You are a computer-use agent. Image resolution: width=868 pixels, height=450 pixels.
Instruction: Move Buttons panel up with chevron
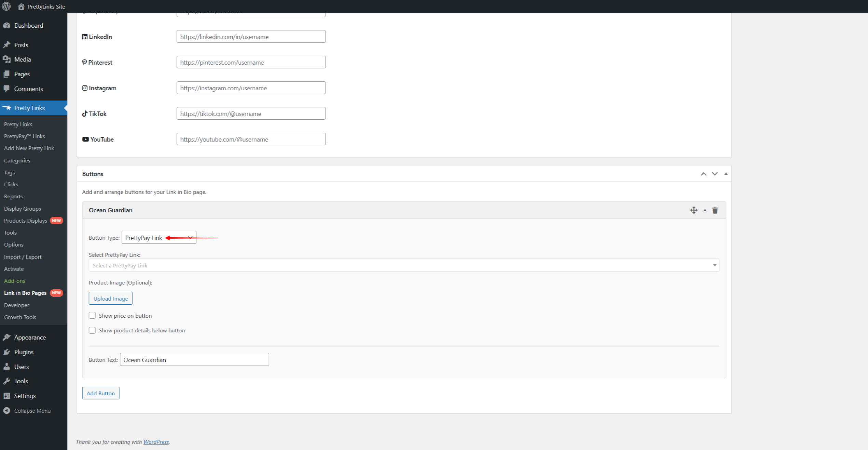pyautogui.click(x=703, y=174)
